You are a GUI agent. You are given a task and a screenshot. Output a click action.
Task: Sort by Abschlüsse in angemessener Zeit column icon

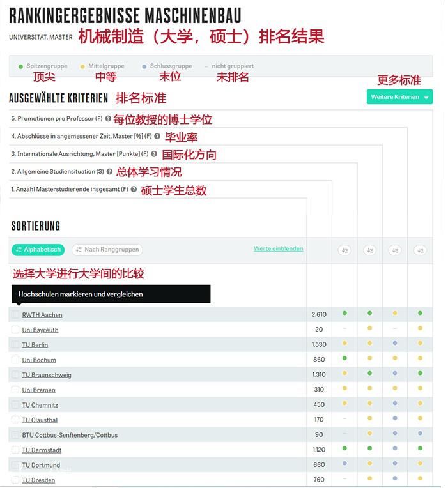point(395,250)
